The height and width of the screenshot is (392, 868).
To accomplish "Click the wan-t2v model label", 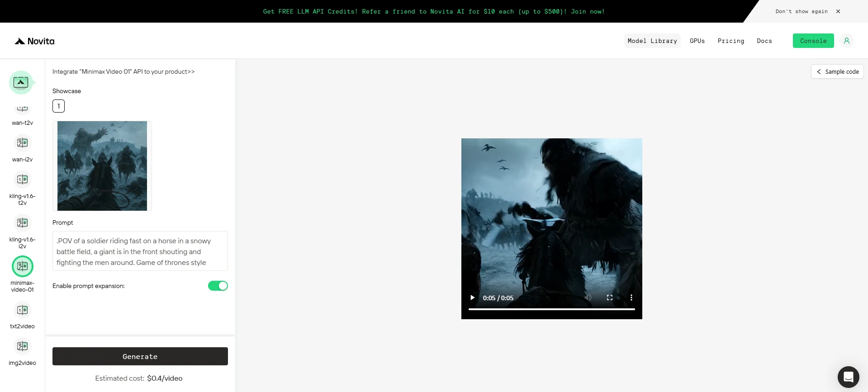I will 22,123.
